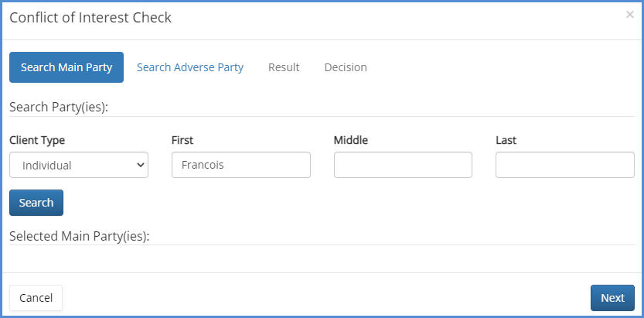This screenshot has width=644, height=318.
Task: Focus the Middle name input field
Action: tap(403, 165)
